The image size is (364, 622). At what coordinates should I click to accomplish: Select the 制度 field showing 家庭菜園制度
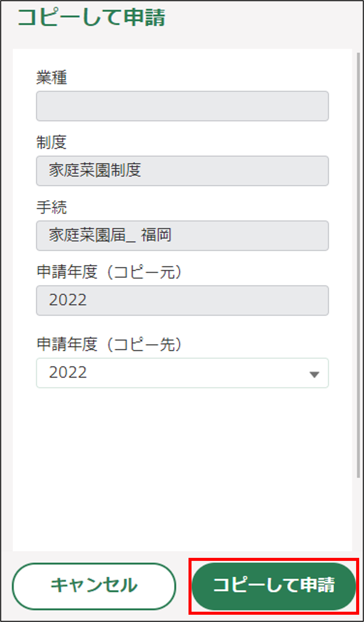[182, 171]
